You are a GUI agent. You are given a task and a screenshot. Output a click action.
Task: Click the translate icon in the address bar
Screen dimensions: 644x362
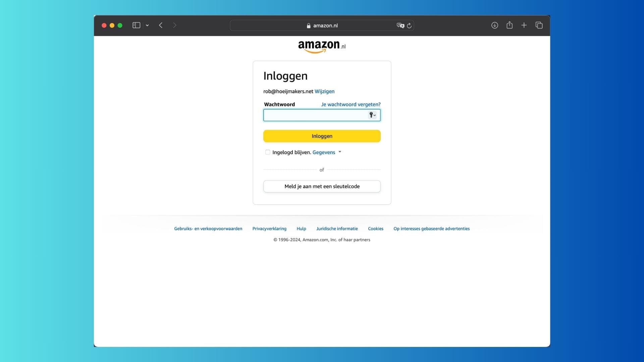pos(400,25)
